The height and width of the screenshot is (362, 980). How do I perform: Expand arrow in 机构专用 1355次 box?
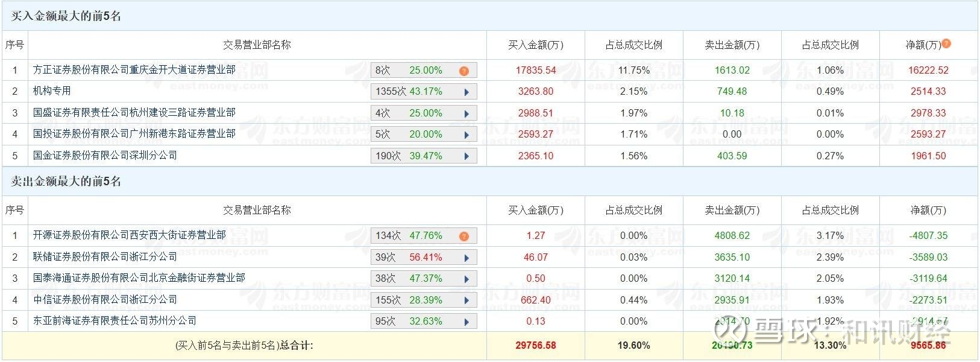[466, 92]
